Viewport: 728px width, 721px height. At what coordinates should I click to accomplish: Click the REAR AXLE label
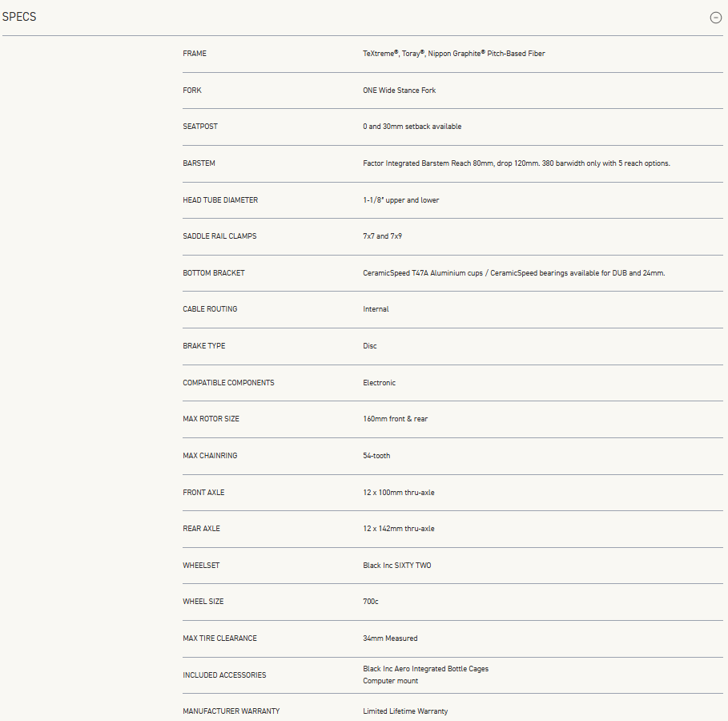[201, 528]
